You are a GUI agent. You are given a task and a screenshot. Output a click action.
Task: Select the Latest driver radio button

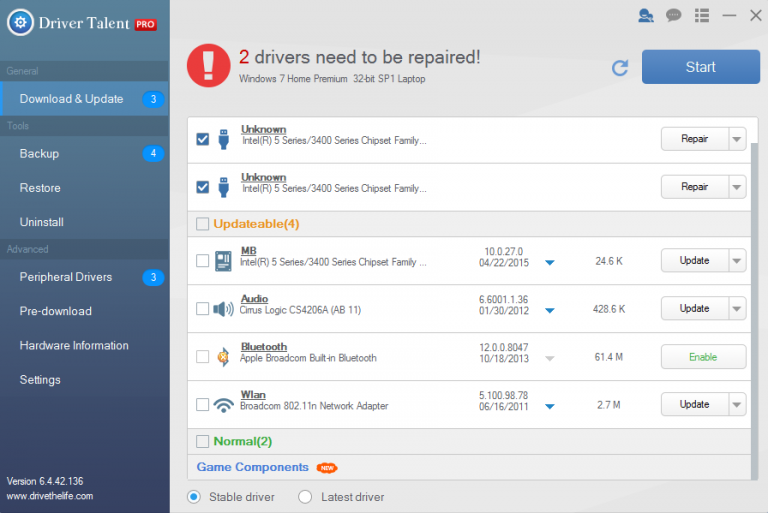coord(305,497)
